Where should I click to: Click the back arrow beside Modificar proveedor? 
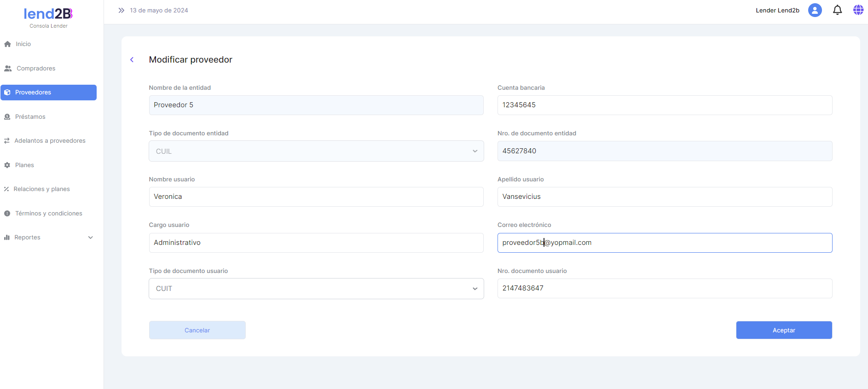[x=132, y=60]
